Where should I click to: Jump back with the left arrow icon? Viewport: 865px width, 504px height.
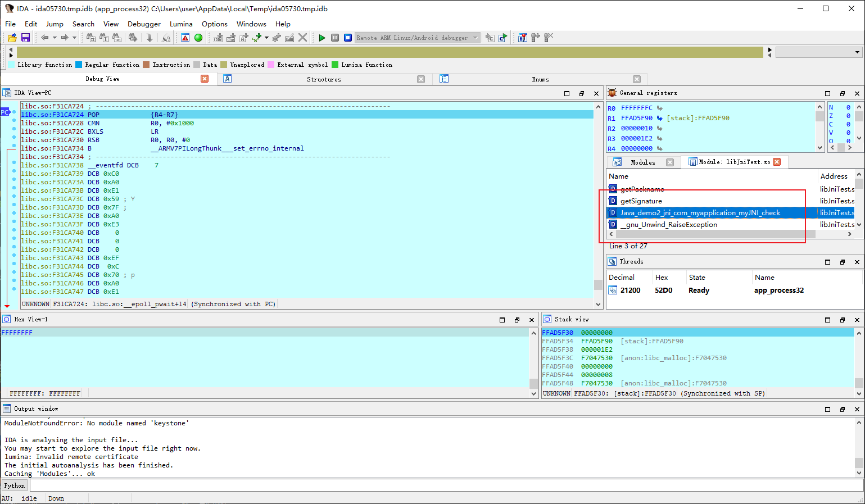(44, 38)
